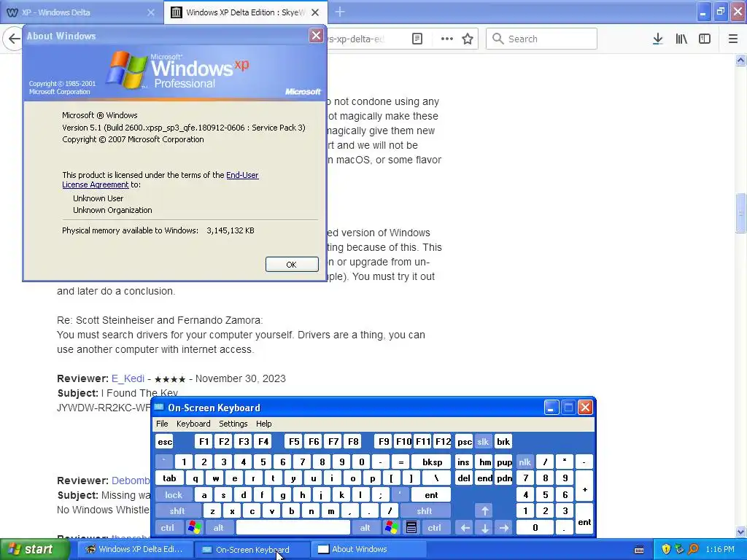Click right arrow key on On-Screen Keyboard
This screenshot has height=560, width=747.
tap(504, 528)
